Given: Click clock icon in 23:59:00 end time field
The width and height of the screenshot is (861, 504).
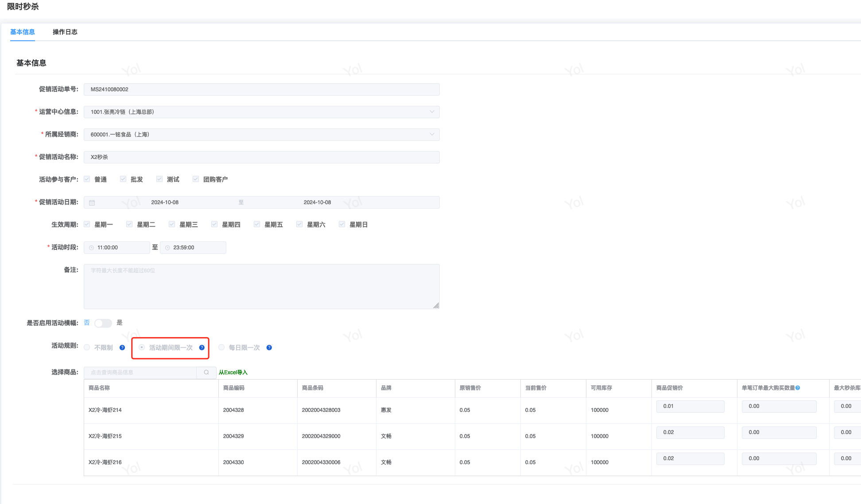Looking at the screenshot, I should pos(167,248).
